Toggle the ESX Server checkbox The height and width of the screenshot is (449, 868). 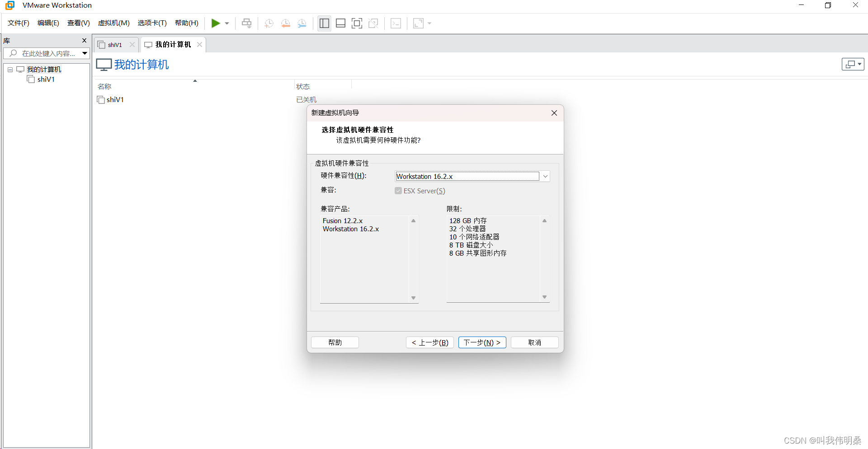click(398, 191)
